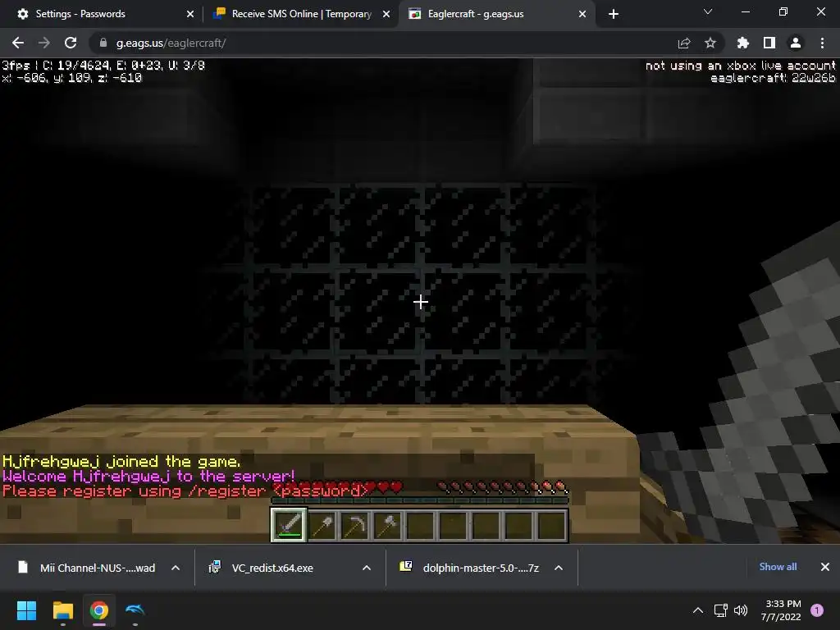Image resolution: width=840 pixels, height=630 pixels.
Task: Click the Chrome taskbar icon
Action: point(99,610)
